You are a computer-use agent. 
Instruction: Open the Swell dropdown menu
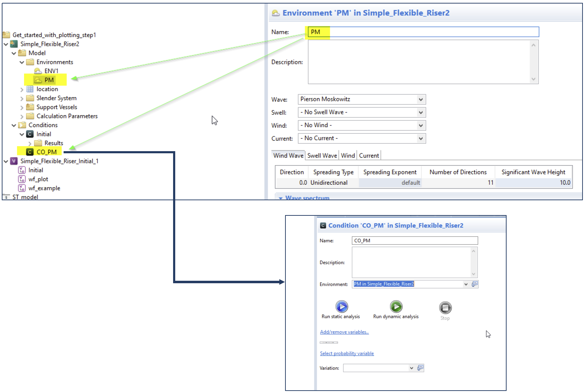coord(420,112)
